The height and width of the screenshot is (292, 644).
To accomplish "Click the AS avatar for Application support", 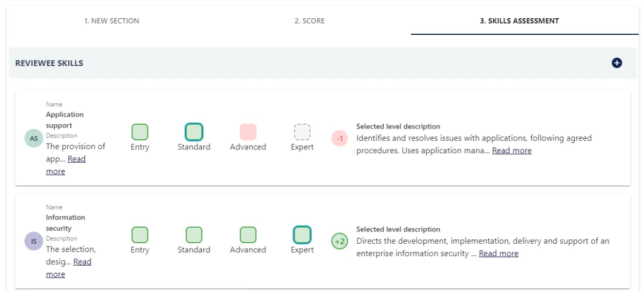I will [x=34, y=138].
